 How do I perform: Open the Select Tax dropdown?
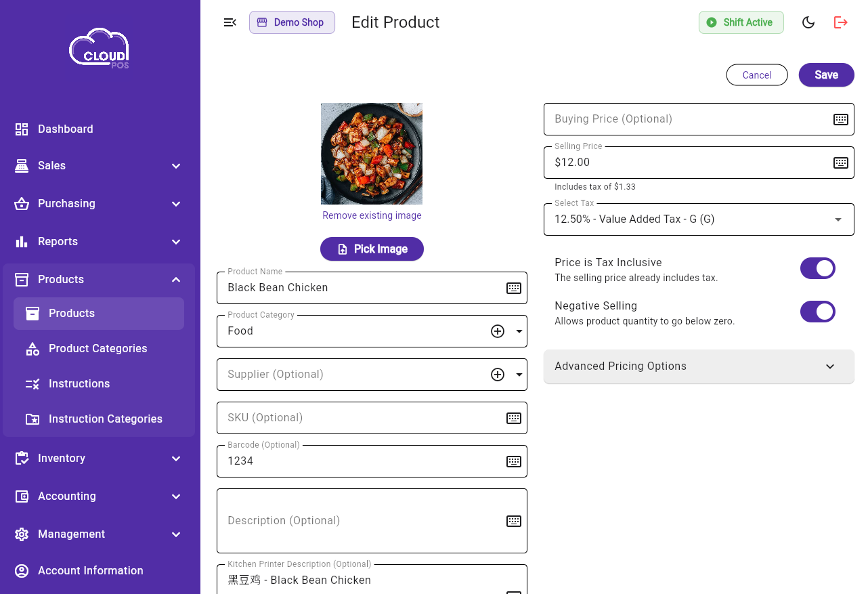698,219
